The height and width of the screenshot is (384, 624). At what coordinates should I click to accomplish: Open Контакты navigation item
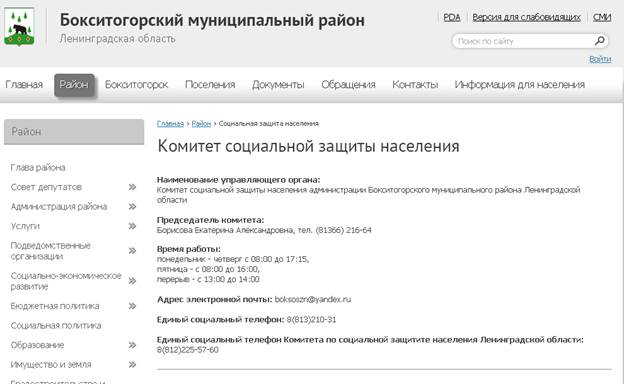[x=415, y=84]
